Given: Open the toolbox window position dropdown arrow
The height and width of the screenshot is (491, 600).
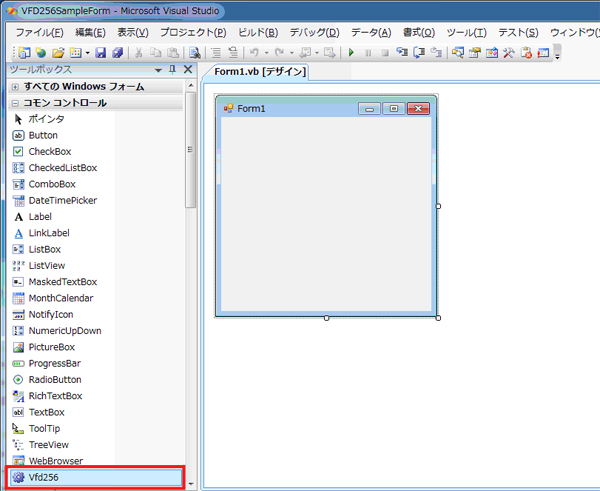Looking at the screenshot, I should pos(158,70).
